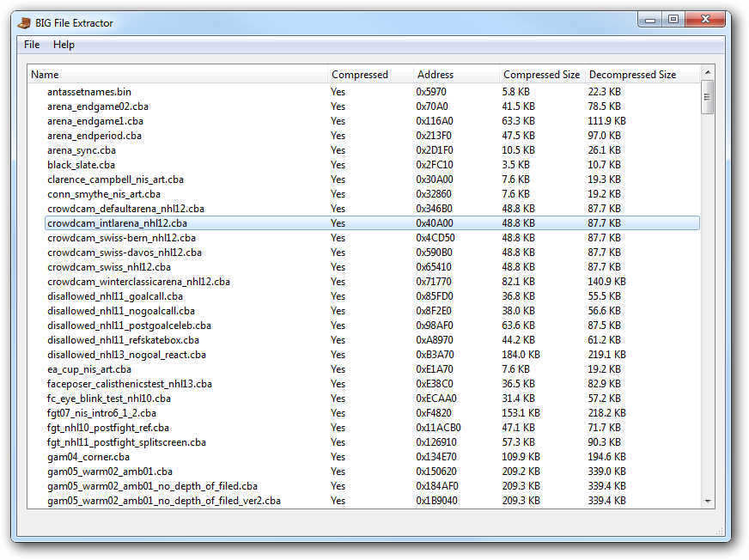The height and width of the screenshot is (560, 749).
Task: Select clarence_campbell_nis_art.cba file
Action: 115,180
